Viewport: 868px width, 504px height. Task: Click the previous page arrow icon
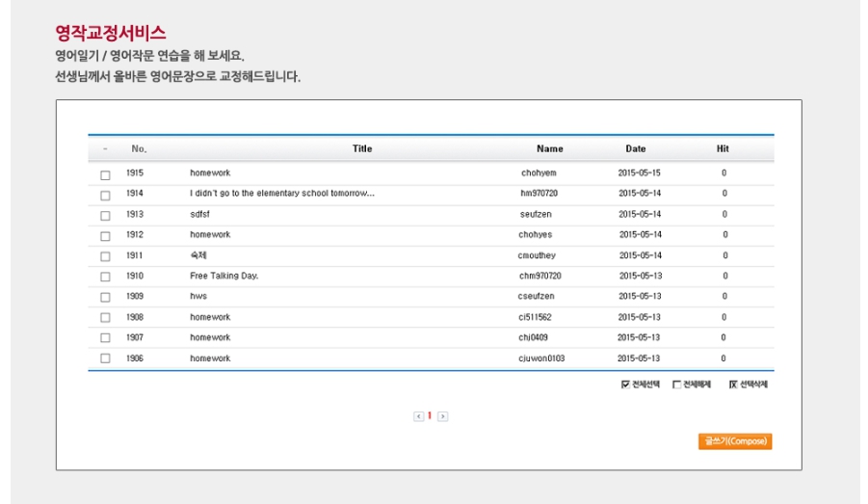418,416
